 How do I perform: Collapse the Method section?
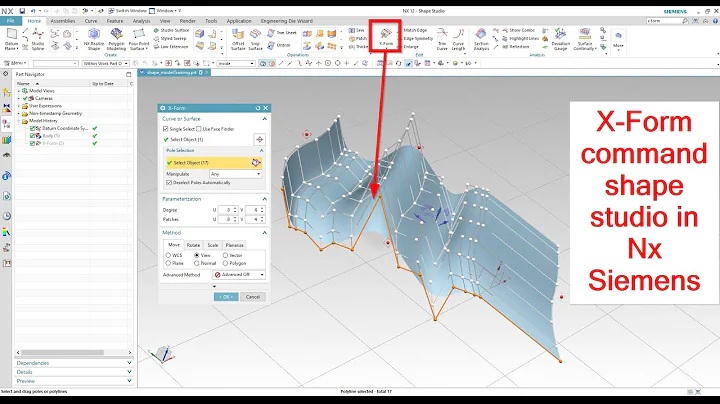point(264,233)
